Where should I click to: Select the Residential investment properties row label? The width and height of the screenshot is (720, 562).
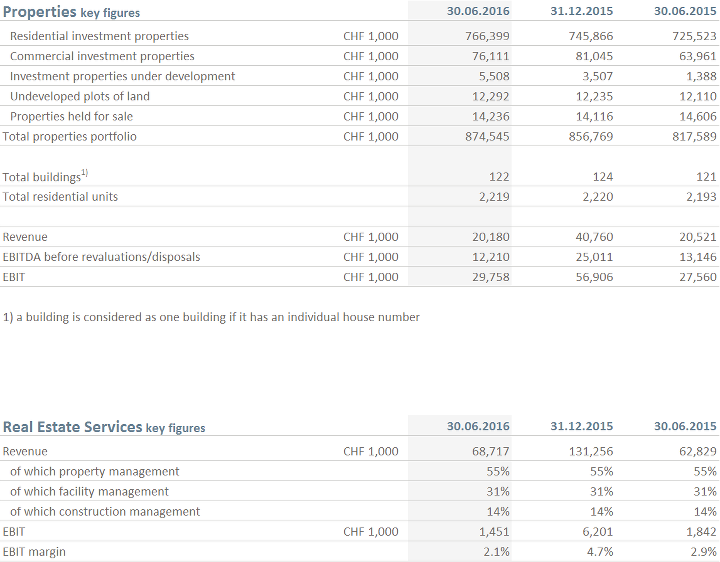pos(99,36)
